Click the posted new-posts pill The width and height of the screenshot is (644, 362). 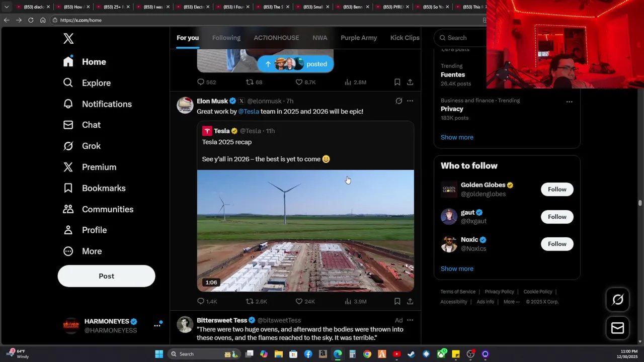tap(295, 64)
